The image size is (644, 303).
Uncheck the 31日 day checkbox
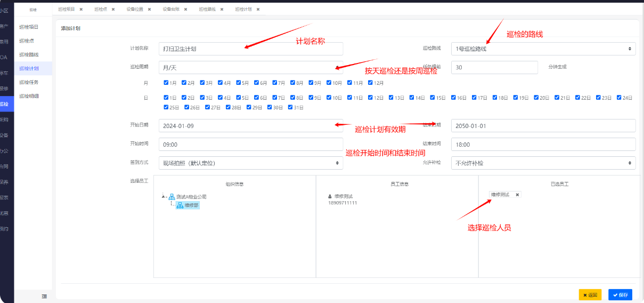(x=290, y=107)
